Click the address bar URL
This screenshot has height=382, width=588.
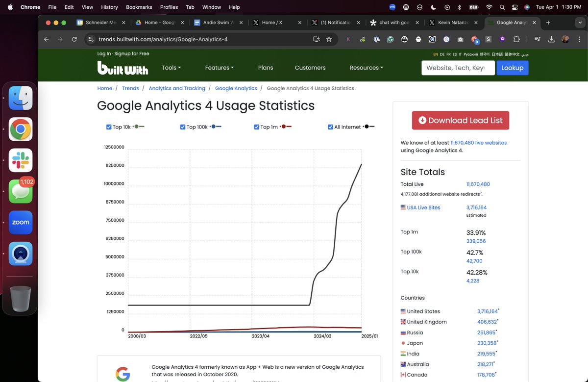pos(163,39)
